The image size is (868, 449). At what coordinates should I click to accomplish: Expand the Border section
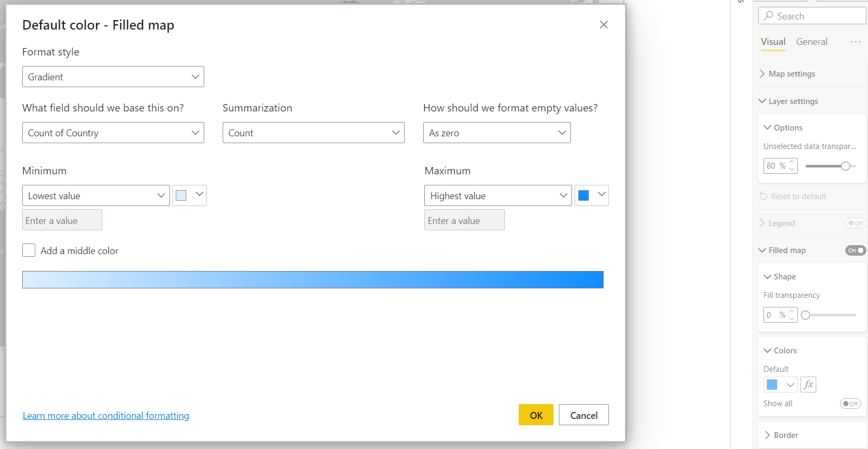pos(767,435)
